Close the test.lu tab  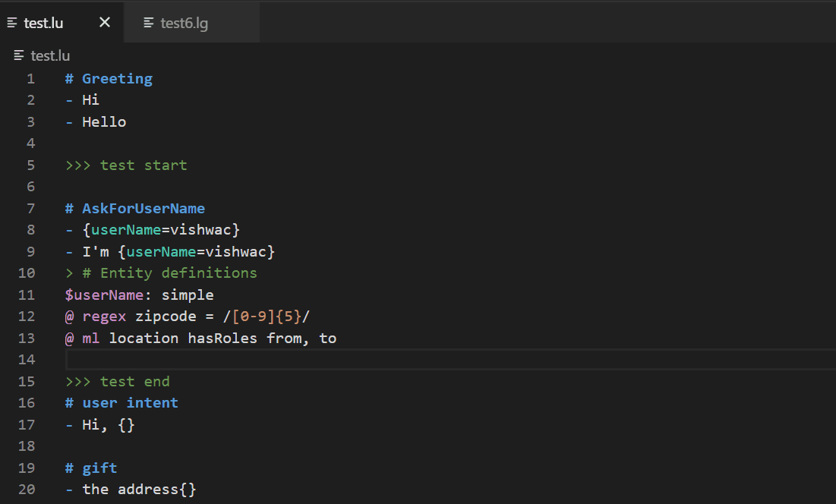[104, 22]
